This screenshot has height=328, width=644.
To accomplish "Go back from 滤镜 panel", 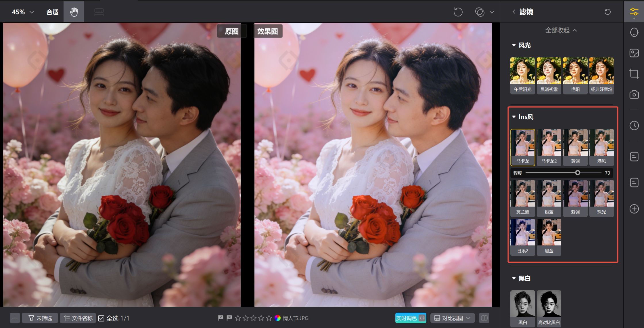I will (x=514, y=12).
